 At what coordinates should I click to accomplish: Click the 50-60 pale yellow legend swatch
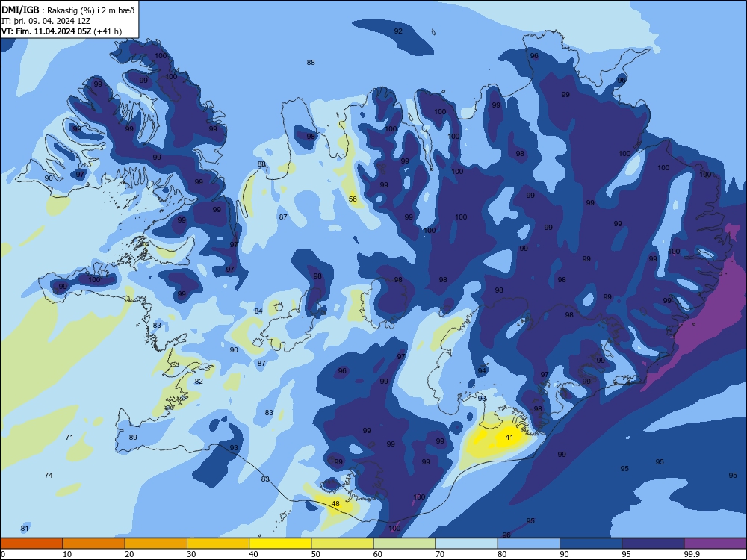pos(342,544)
